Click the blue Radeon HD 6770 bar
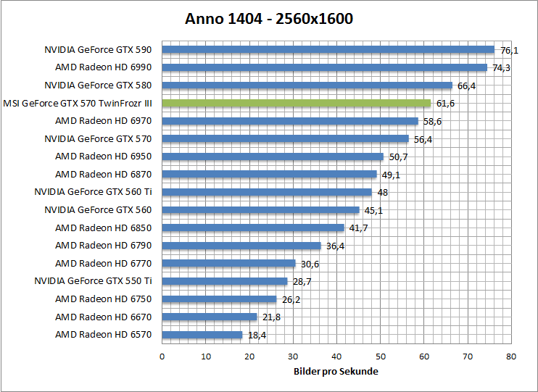 229,263
